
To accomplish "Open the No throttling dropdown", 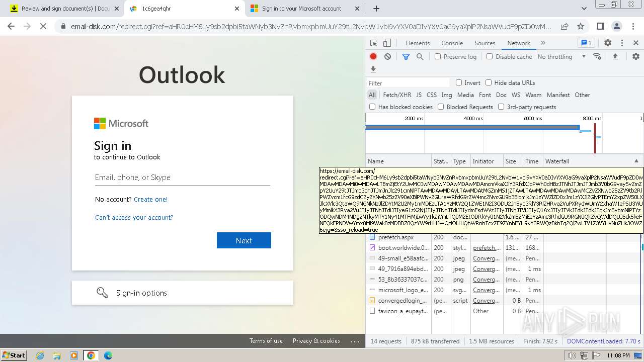I will click(561, 57).
